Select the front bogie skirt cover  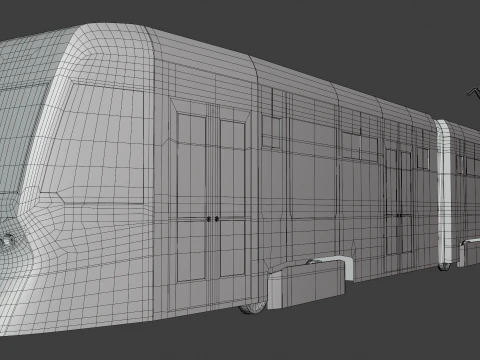[308, 283]
